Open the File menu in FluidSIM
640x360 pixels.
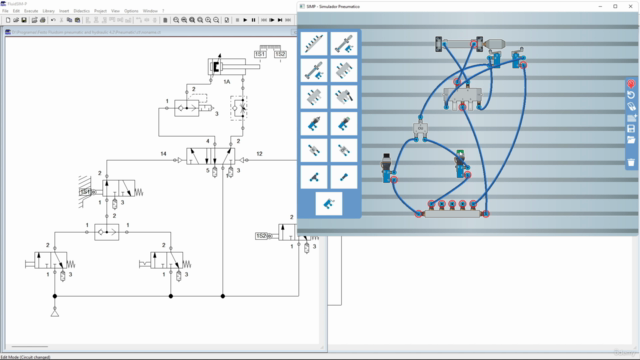(5, 11)
